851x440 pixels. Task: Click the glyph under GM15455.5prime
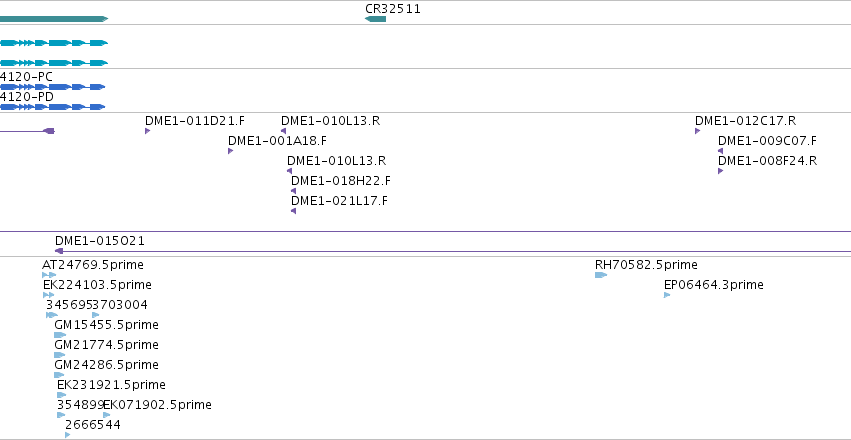click(60, 335)
